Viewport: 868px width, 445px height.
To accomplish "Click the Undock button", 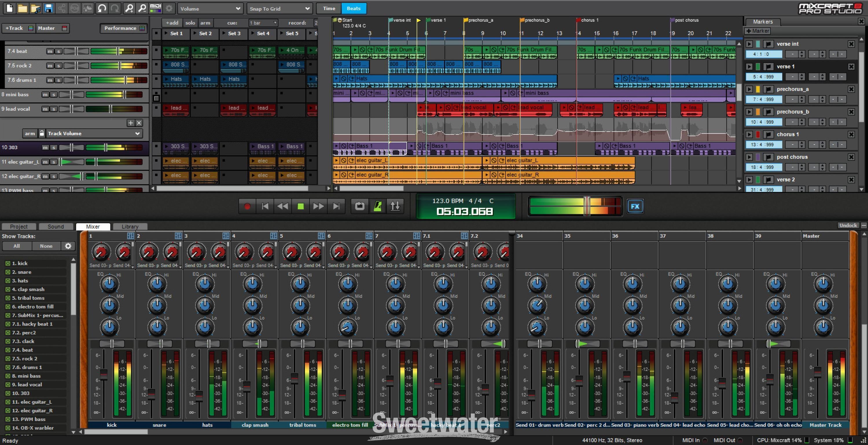I will click(x=848, y=225).
